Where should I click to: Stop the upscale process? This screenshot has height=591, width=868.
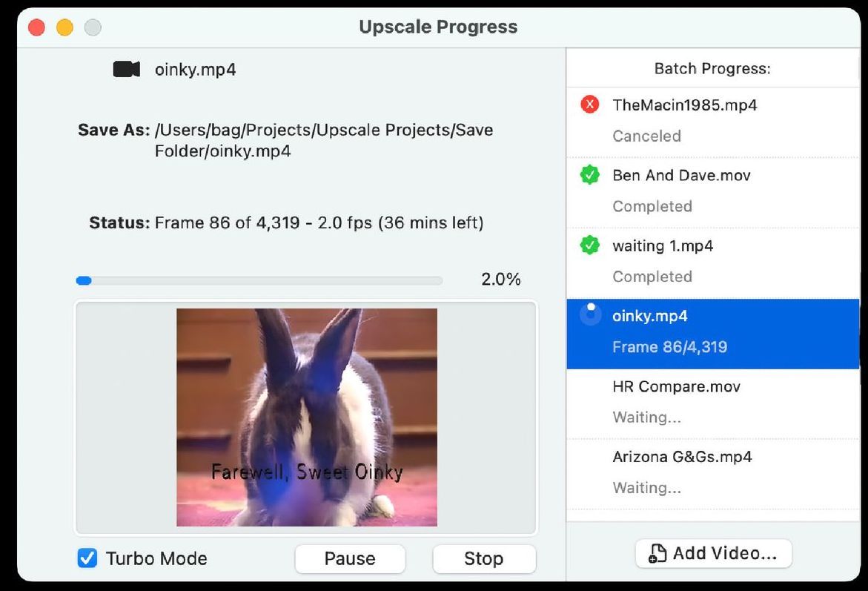click(484, 558)
